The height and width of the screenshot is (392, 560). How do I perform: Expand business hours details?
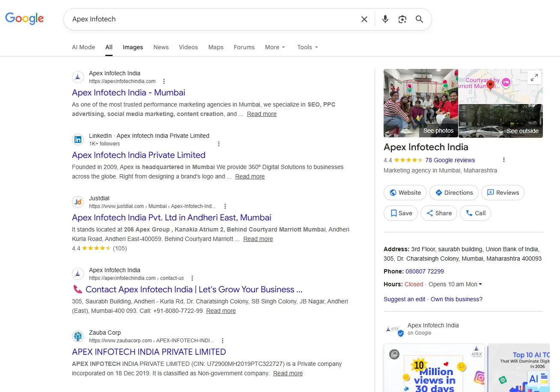click(x=480, y=285)
